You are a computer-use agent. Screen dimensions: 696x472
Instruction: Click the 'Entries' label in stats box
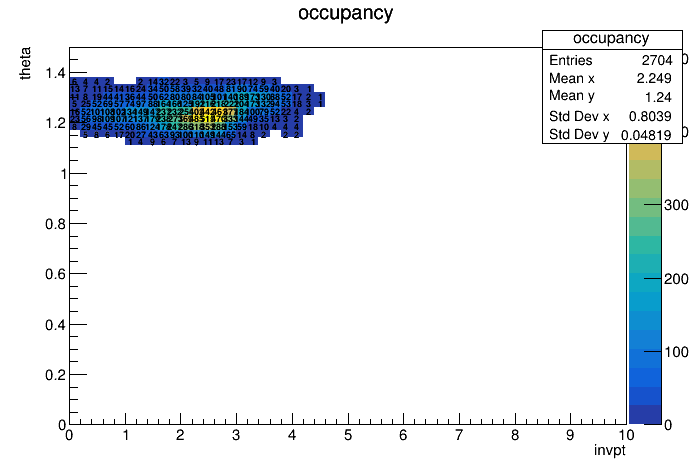pos(571,60)
